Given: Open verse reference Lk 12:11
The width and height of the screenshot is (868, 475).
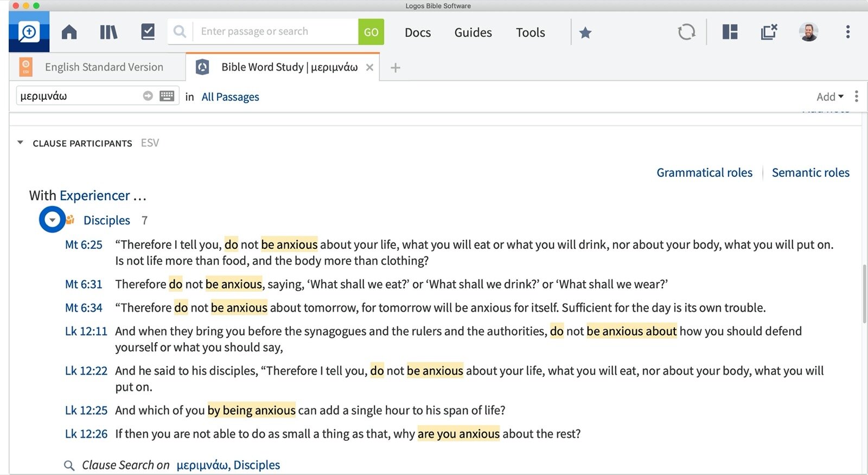Looking at the screenshot, I should tap(86, 331).
